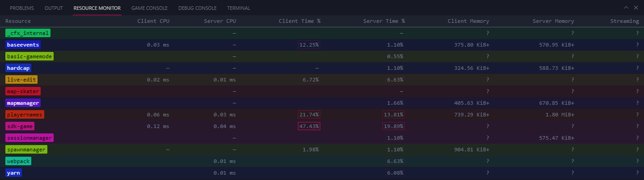Select the sessionmanager resource tag
The width and height of the screenshot is (644, 180).
click(29, 138)
